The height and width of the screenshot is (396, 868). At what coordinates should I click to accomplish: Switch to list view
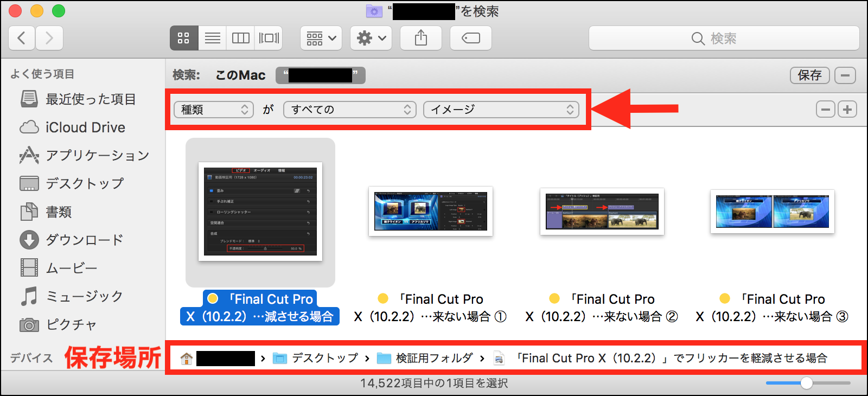(x=212, y=38)
